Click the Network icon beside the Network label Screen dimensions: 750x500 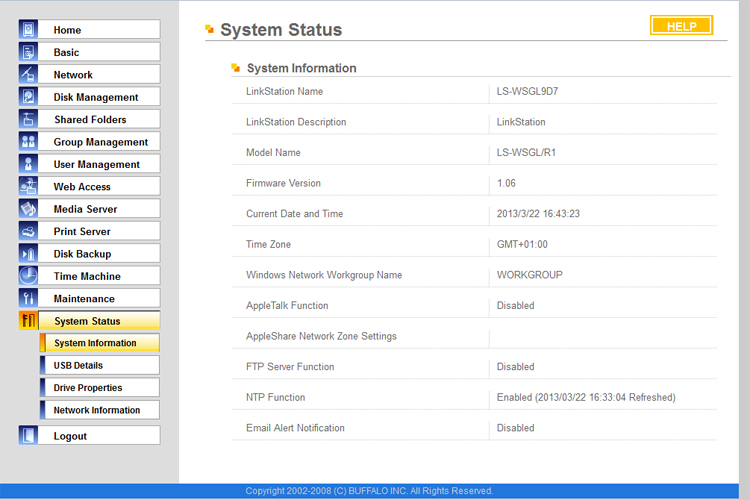point(28,74)
